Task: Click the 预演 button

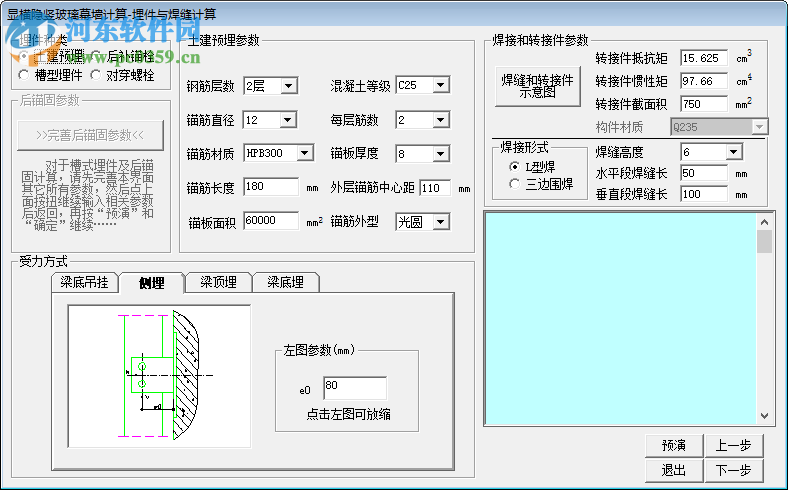Action: coord(674,445)
